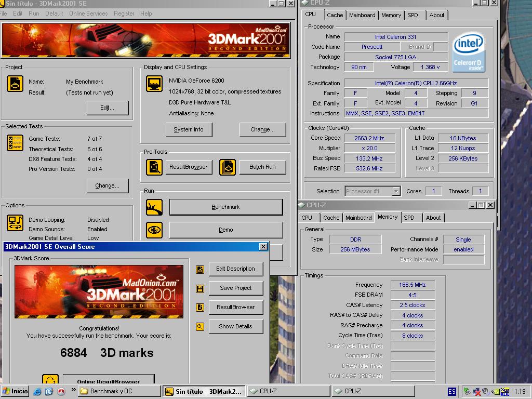Click the icon beside ResultBrowser in score dialog

200,308
